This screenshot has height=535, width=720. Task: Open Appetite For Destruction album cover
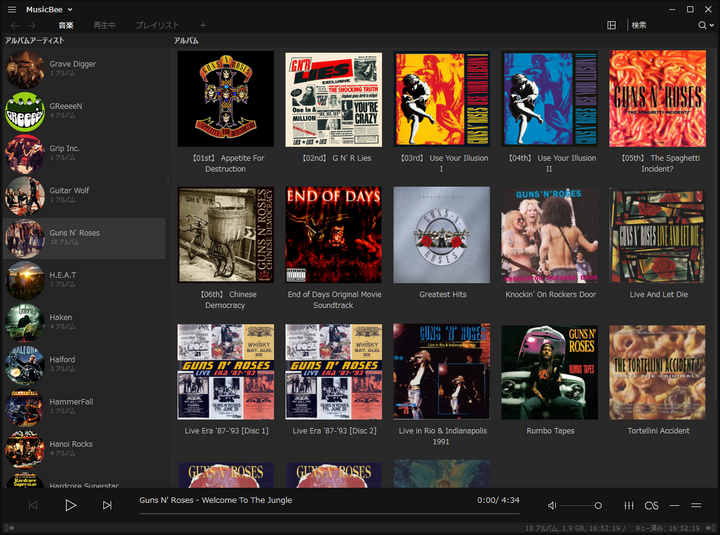(225, 99)
